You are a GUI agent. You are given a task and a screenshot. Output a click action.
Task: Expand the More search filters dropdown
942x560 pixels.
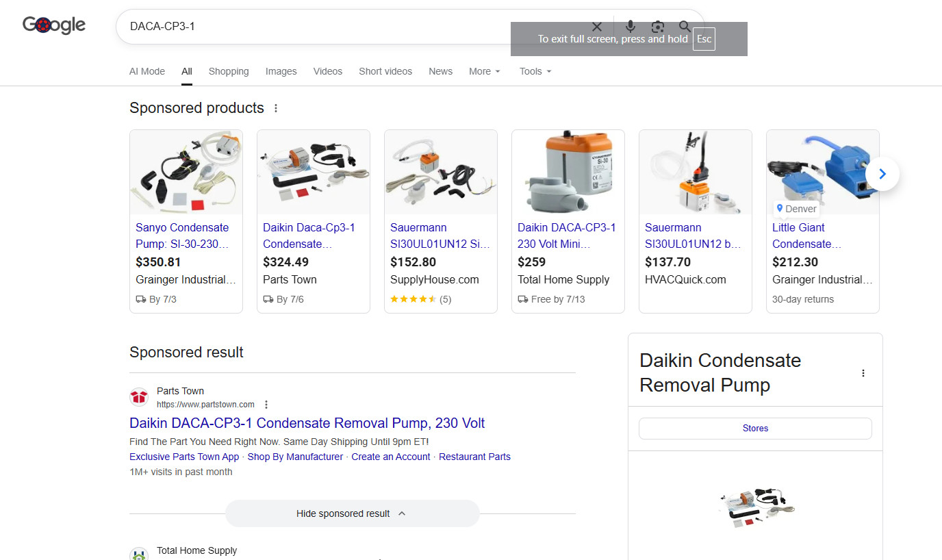pos(485,71)
